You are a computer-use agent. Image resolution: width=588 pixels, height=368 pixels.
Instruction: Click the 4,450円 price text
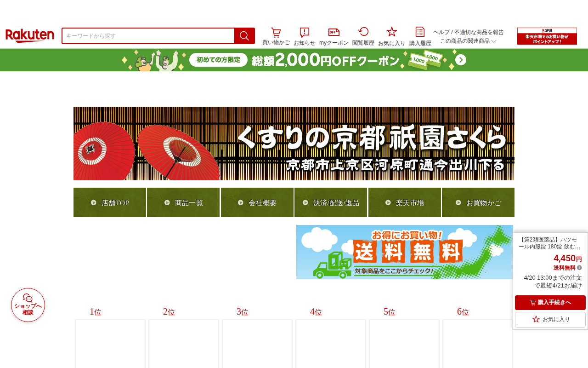pos(568,259)
